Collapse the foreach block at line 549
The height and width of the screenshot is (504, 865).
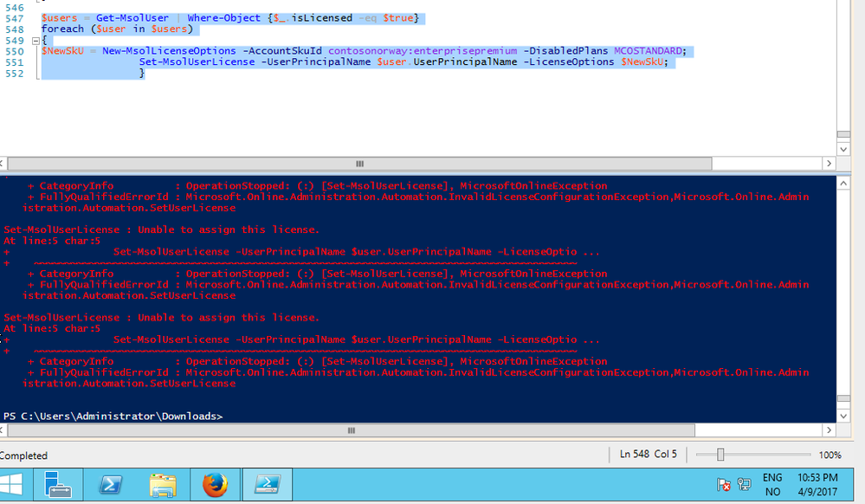pos(36,41)
